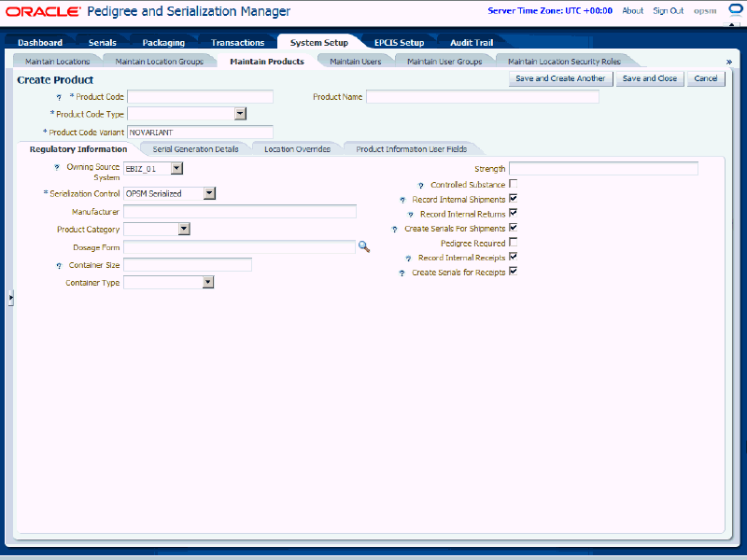Image resolution: width=747 pixels, height=560 pixels.
Task: Toggle the Controlled Substance checkbox
Action: pos(513,184)
